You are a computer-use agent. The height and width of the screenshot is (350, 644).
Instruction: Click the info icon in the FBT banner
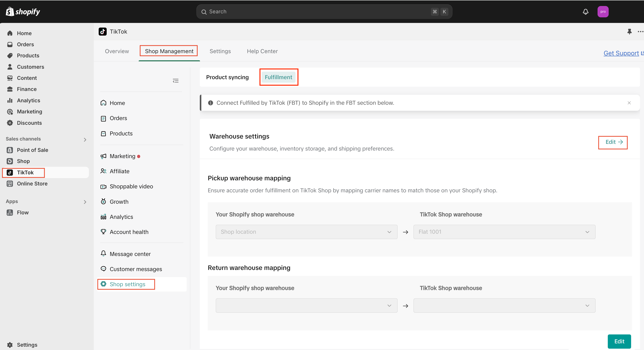click(x=210, y=103)
